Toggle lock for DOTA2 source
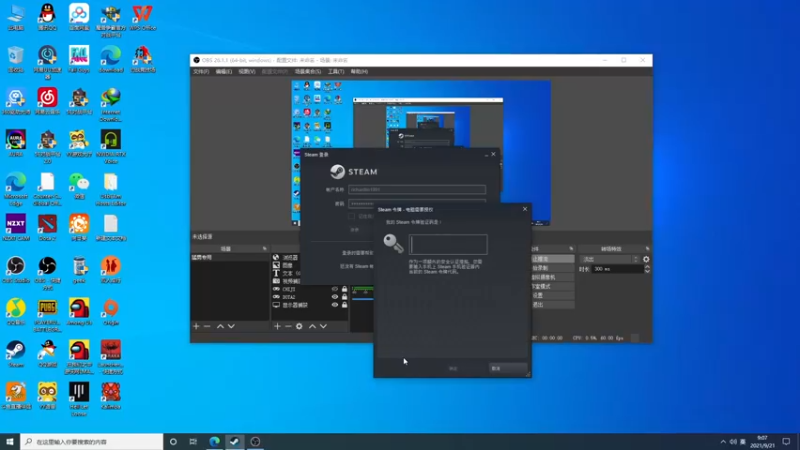Viewport: 800px width, 450px height. point(344,297)
